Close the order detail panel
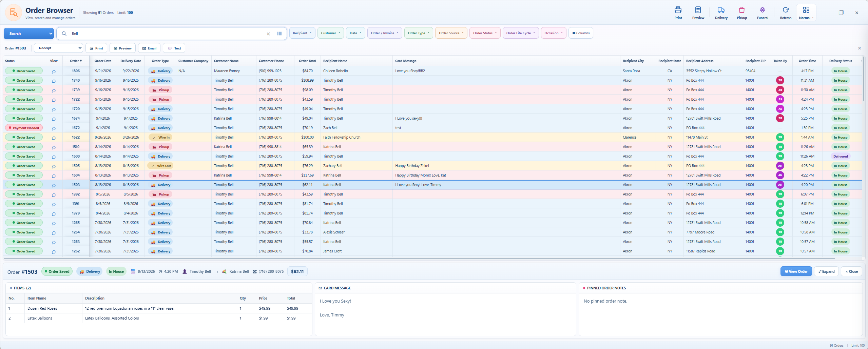This screenshot has width=868, height=349. (x=851, y=271)
